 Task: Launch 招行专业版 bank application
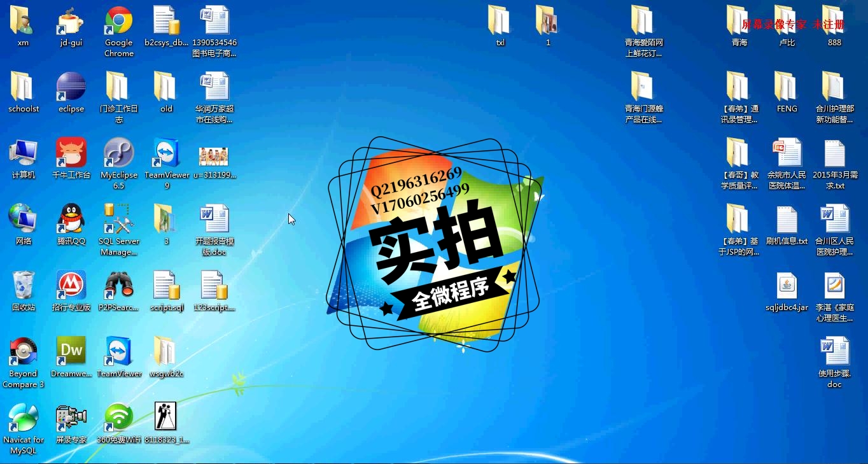71,285
